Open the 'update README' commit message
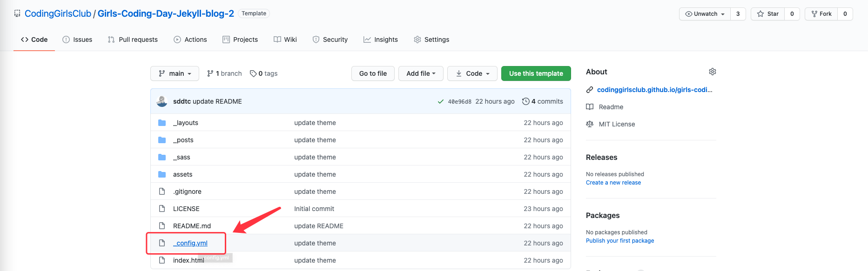 (217, 101)
